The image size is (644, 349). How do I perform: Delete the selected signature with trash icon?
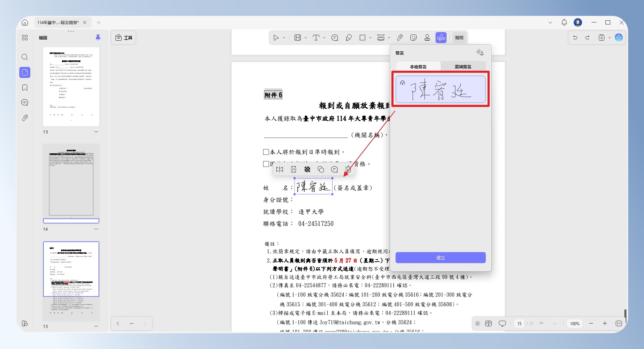pos(348,169)
